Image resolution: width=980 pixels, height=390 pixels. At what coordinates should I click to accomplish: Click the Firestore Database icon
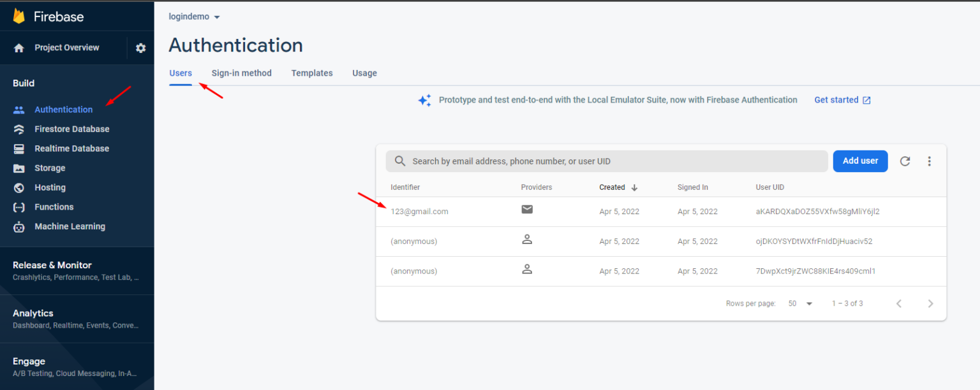(x=19, y=129)
